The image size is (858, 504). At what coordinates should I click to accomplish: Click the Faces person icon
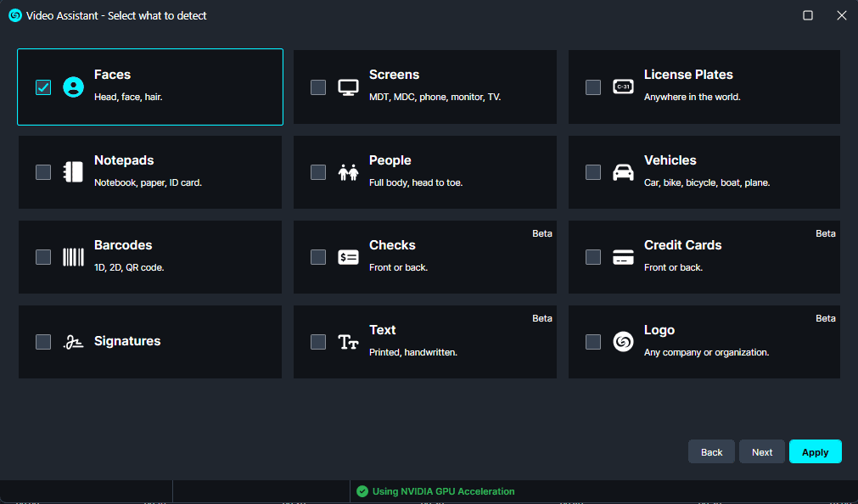tap(74, 87)
